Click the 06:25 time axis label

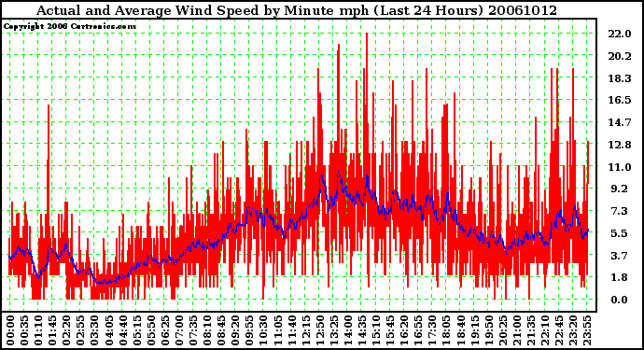tap(164, 330)
